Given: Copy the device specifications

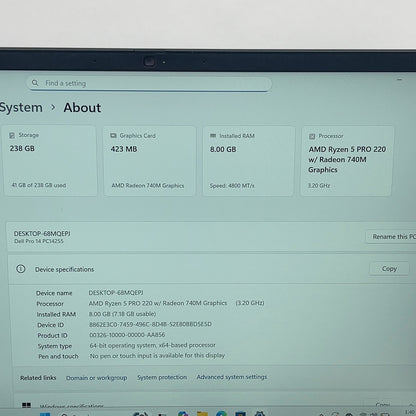Looking at the screenshot, I should tap(389, 269).
